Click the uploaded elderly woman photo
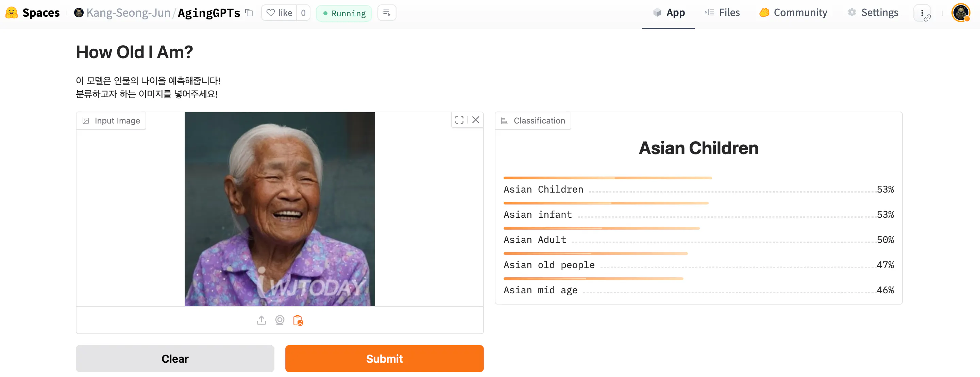 coord(280,209)
